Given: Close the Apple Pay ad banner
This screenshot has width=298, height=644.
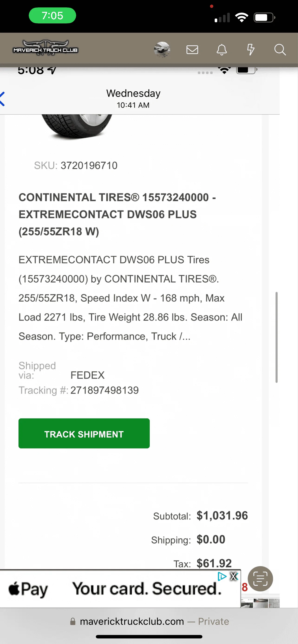Looking at the screenshot, I should point(234,576).
